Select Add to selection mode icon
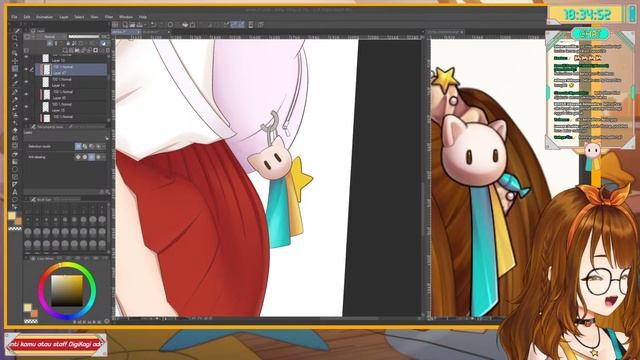This screenshot has height=360, width=640. point(85,146)
